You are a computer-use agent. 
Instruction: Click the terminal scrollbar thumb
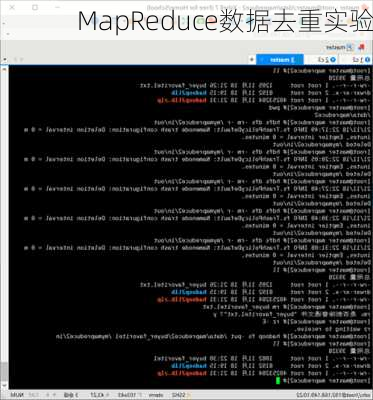click(x=4, y=372)
